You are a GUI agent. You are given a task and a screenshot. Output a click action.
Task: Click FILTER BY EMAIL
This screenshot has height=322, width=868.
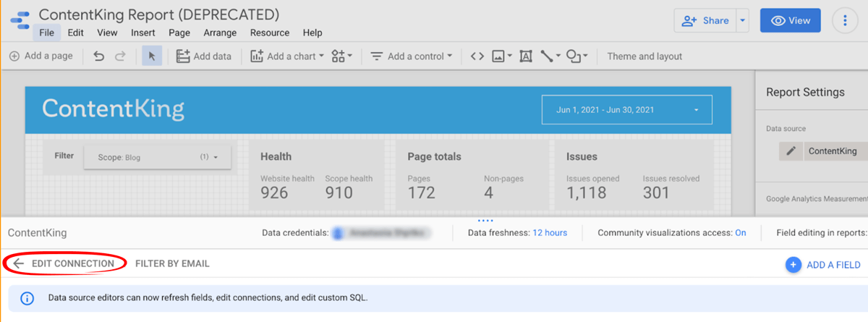(x=172, y=263)
